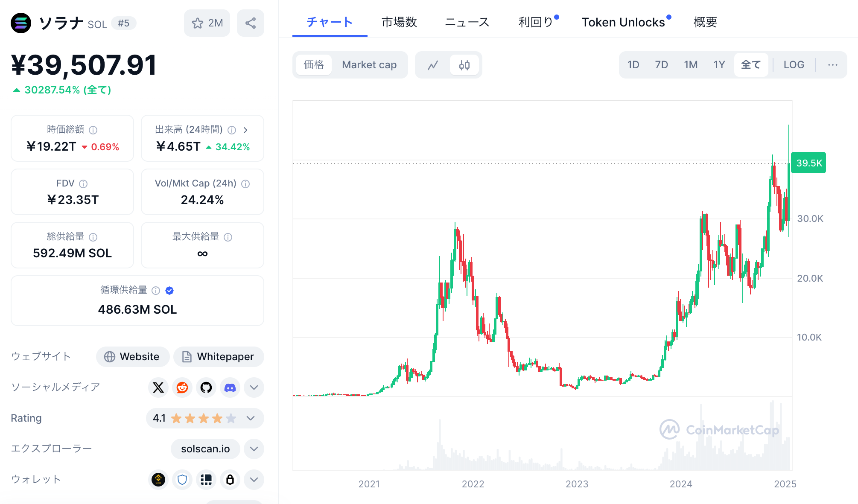Select the 価格 chart mode
Image resolution: width=858 pixels, height=504 pixels.
[314, 65]
